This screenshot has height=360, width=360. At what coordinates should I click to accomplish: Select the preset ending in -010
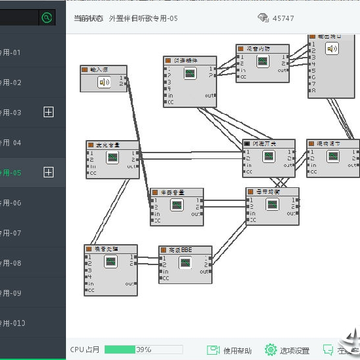33,323
